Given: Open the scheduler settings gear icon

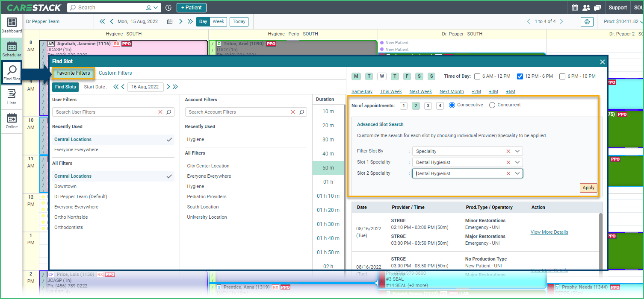Looking at the screenshot, I should tap(587, 21).
